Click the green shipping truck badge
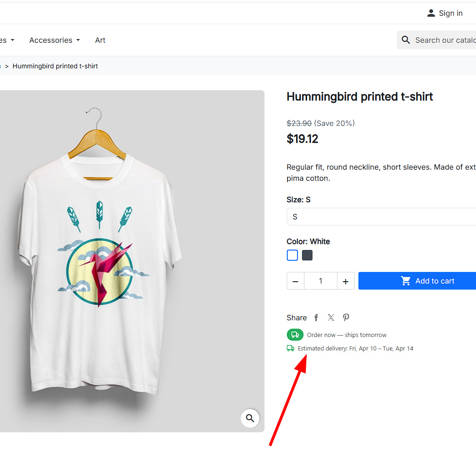Image resolution: width=476 pixels, height=476 pixels. tap(295, 335)
